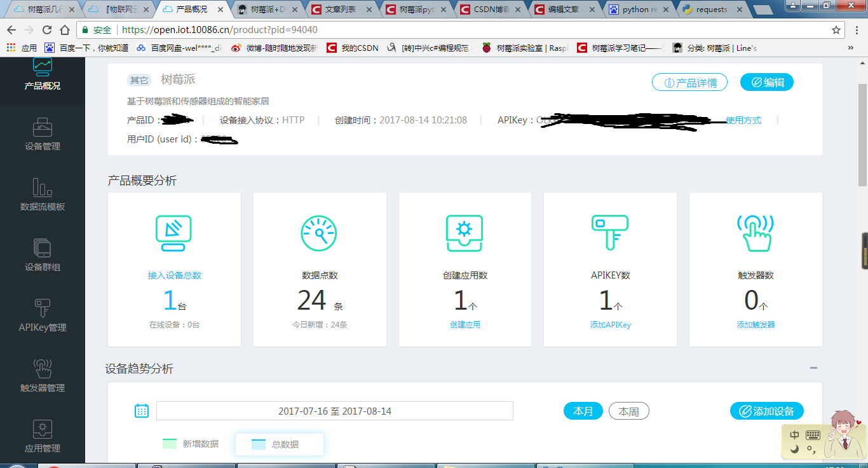
Task: Open 微博 bookmark
Action: tap(275, 48)
